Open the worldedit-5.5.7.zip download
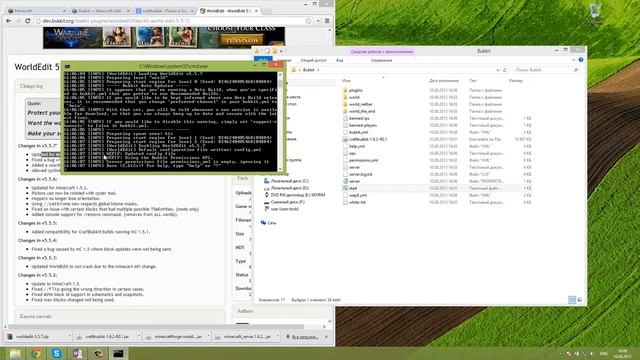 33,337
